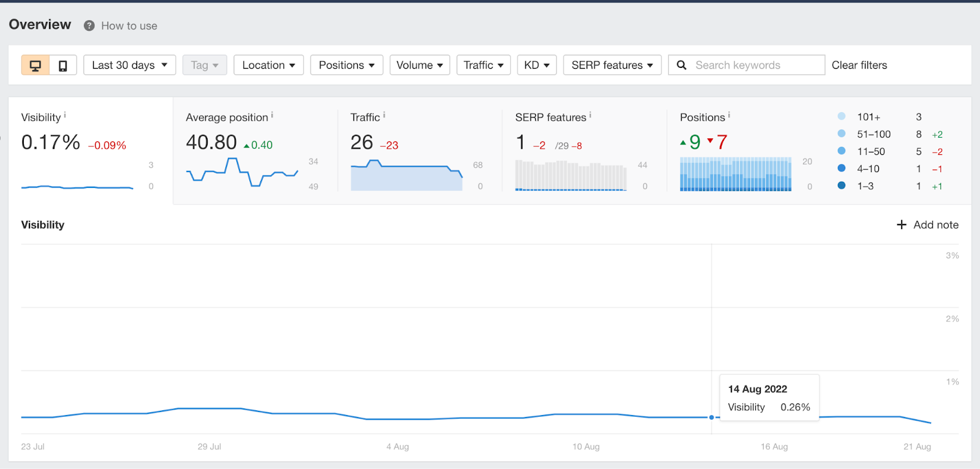Open the How to use link
The height and width of the screenshot is (469, 980).
coord(129,26)
